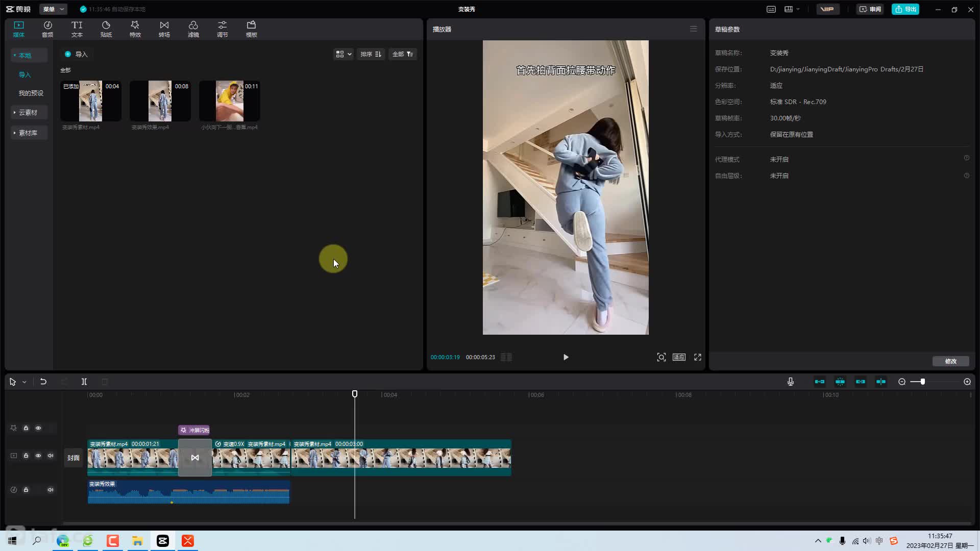Open Windows Start menu

click(x=12, y=541)
